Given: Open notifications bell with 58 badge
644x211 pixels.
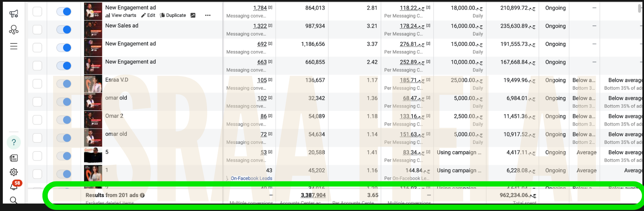Looking at the screenshot, I should (14, 186).
